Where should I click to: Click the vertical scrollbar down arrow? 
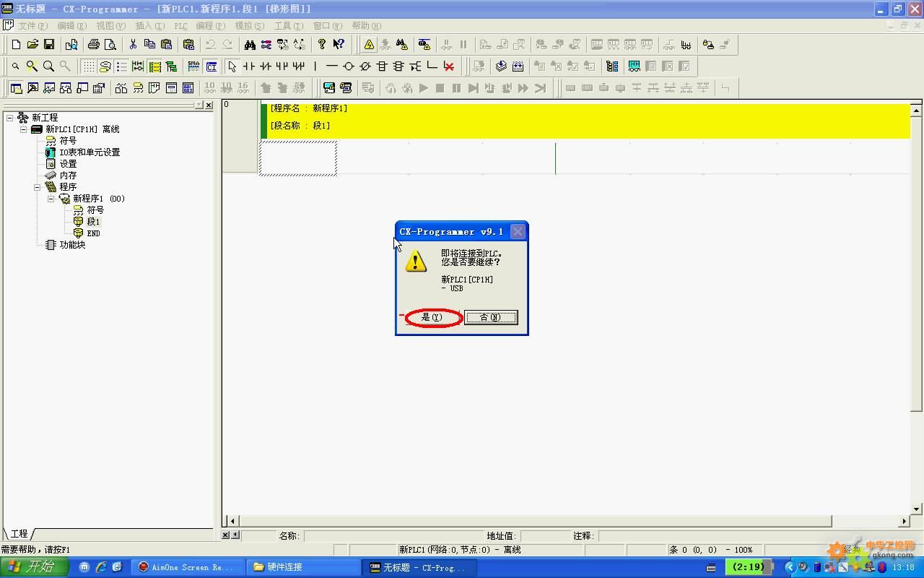tap(917, 509)
